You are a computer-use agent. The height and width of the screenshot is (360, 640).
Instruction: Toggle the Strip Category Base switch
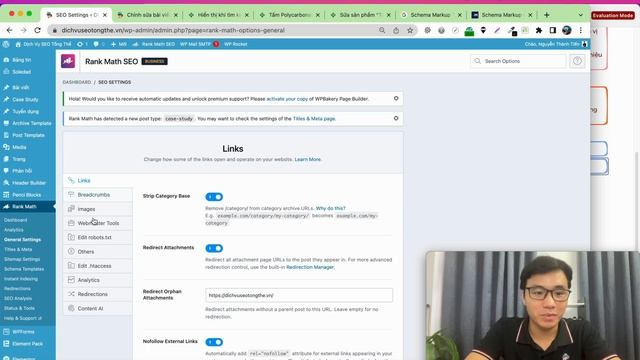214,197
